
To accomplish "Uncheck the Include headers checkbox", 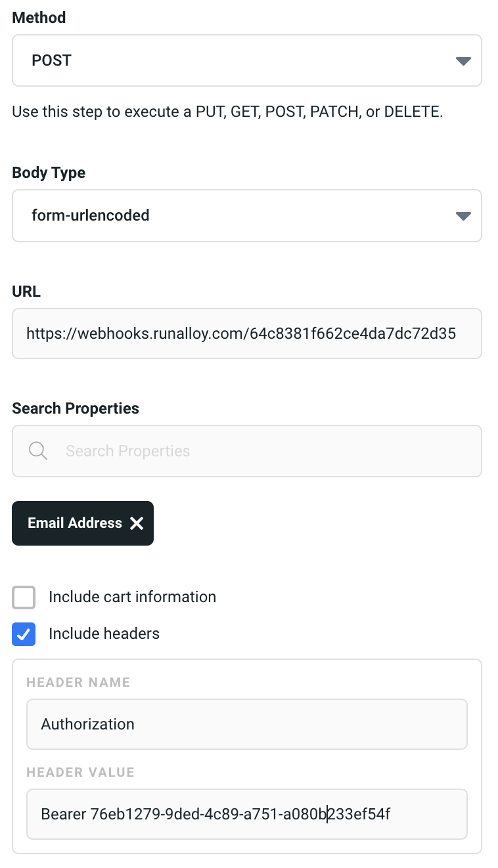I will click(24, 634).
